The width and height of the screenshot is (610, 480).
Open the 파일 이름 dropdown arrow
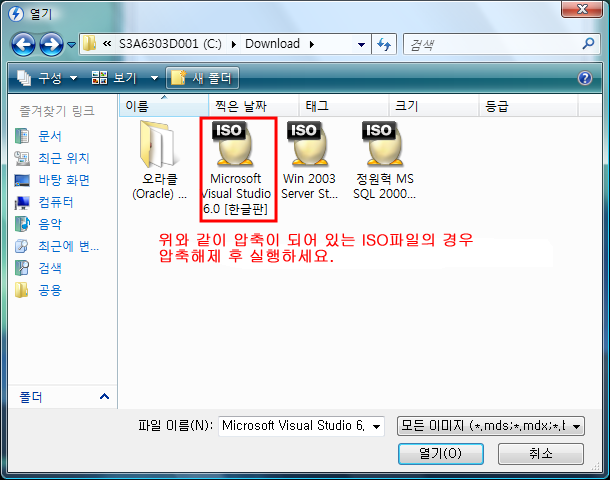click(x=376, y=427)
